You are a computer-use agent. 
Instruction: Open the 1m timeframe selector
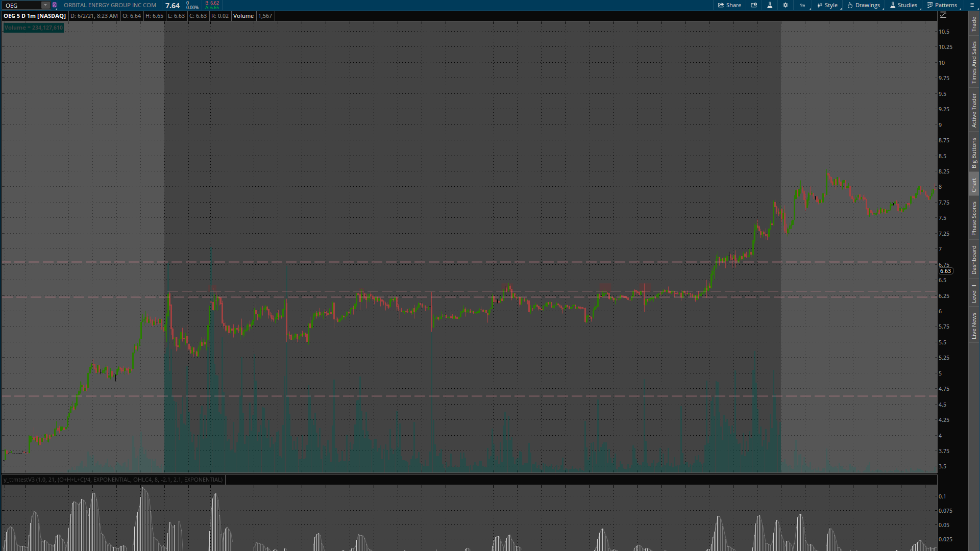(x=803, y=5)
